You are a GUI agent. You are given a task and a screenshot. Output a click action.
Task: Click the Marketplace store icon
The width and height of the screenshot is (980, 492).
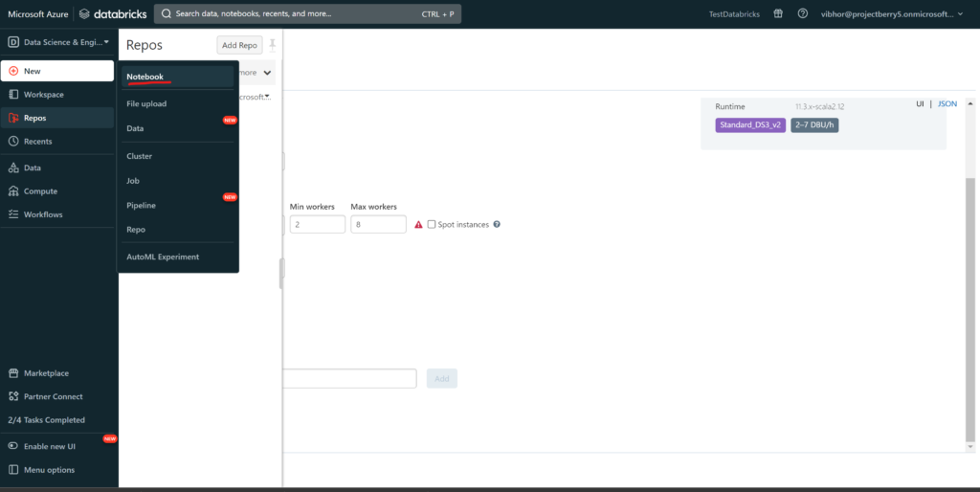click(13, 373)
